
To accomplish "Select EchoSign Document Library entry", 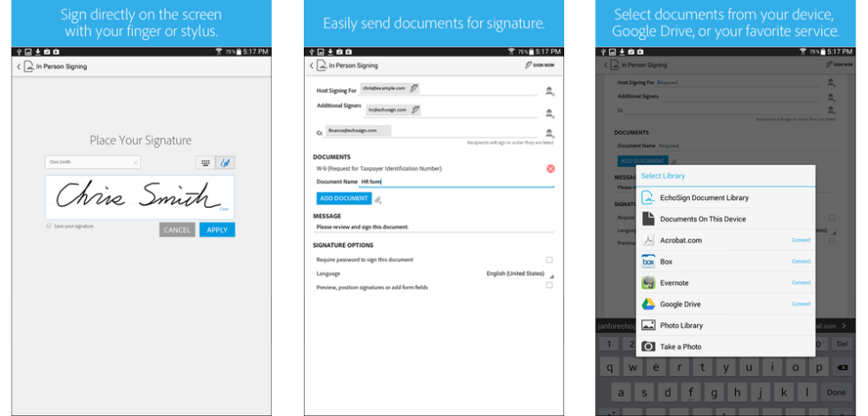I will click(703, 197).
